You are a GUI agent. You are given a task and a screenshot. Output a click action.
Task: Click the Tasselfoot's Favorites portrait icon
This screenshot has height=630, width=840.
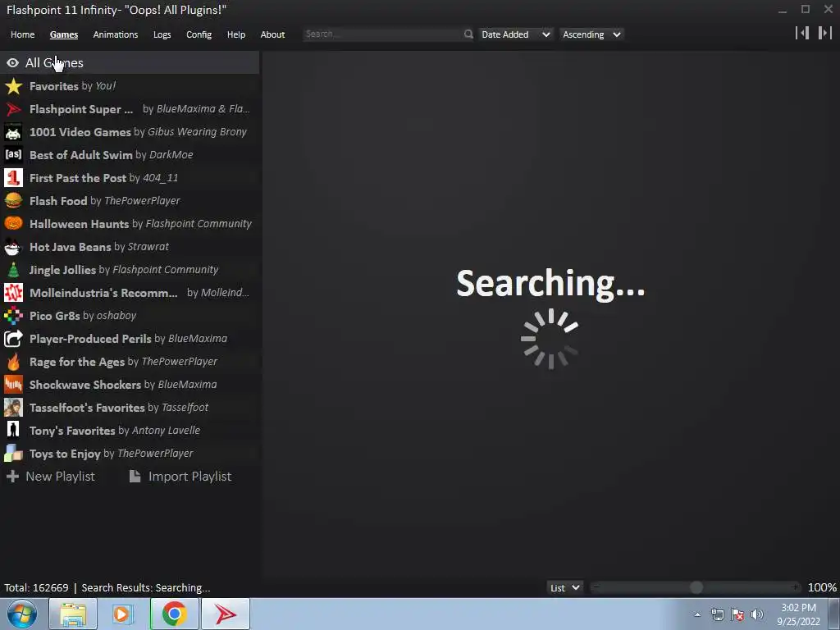[13, 408]
